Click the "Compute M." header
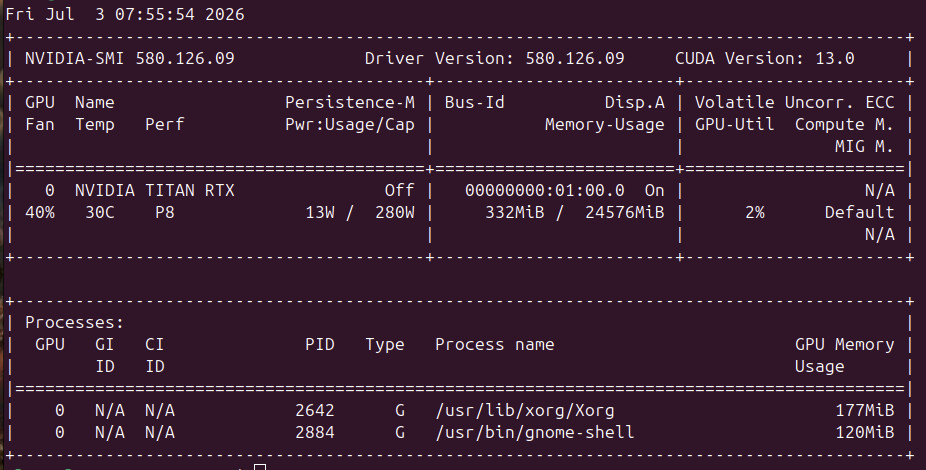 point(845,125)
